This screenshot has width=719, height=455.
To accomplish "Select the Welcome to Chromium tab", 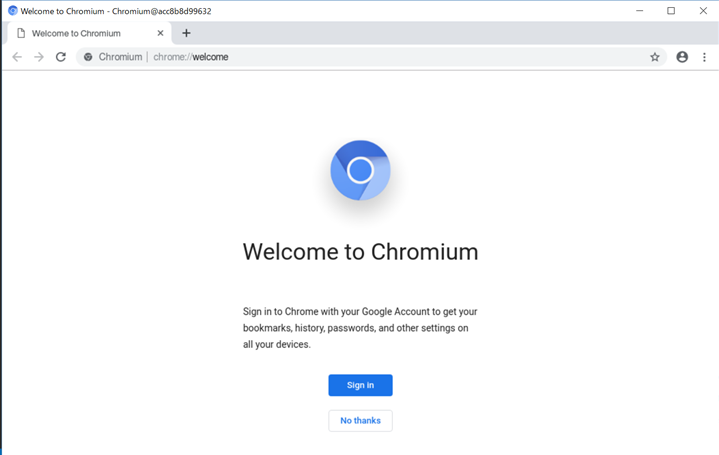I will (x=89, y=33).
